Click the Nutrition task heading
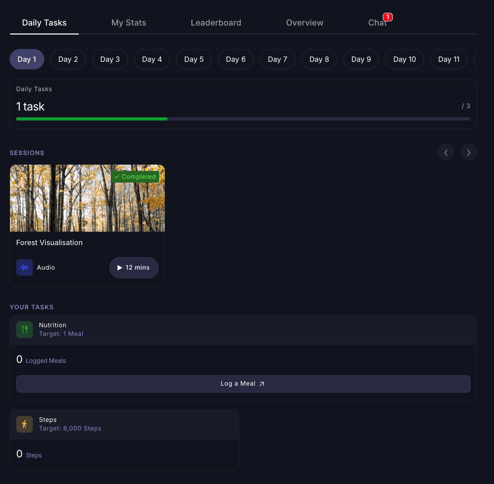The image size is (494, 484). pos(52,325)
